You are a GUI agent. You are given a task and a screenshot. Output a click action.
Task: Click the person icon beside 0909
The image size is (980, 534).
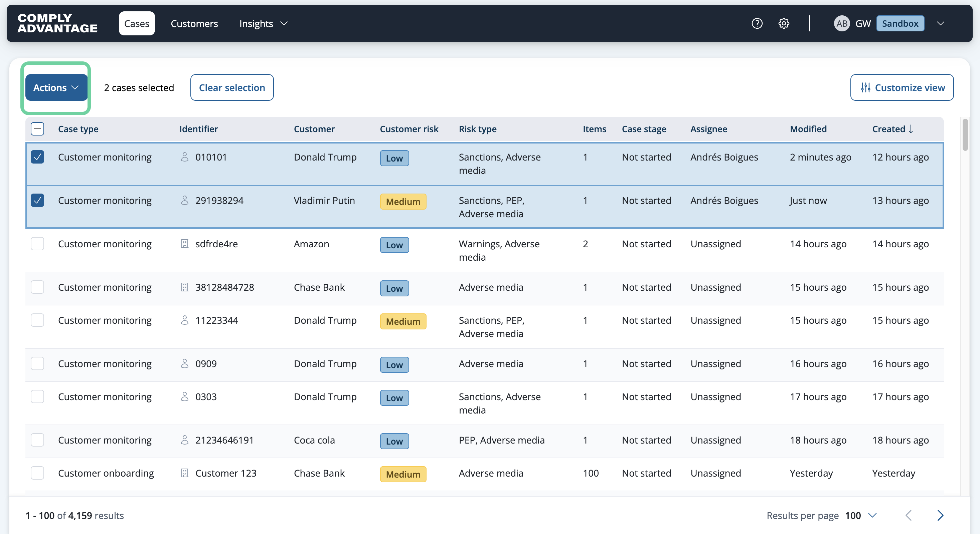[x=184, y=363]
